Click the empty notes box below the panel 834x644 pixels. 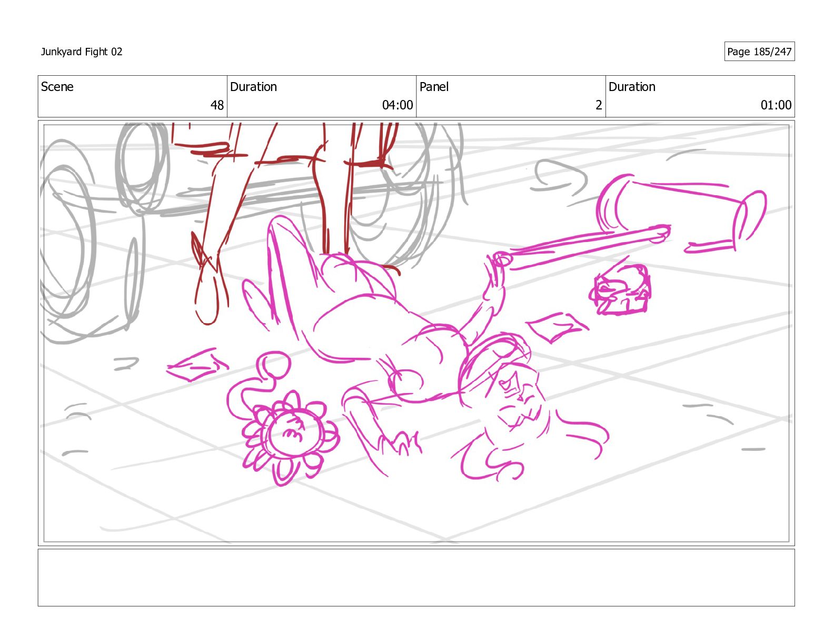tap(416, 578)
